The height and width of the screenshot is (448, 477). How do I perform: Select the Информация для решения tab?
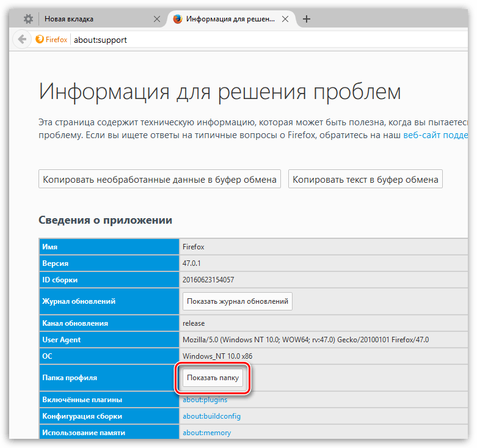[232, 19]
